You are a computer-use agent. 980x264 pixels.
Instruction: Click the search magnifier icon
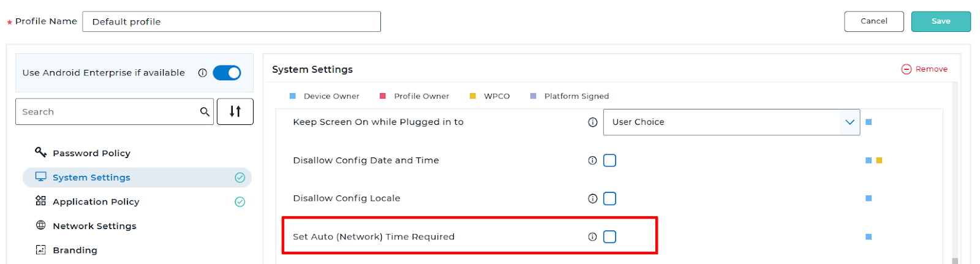click(x=205, y=111)
